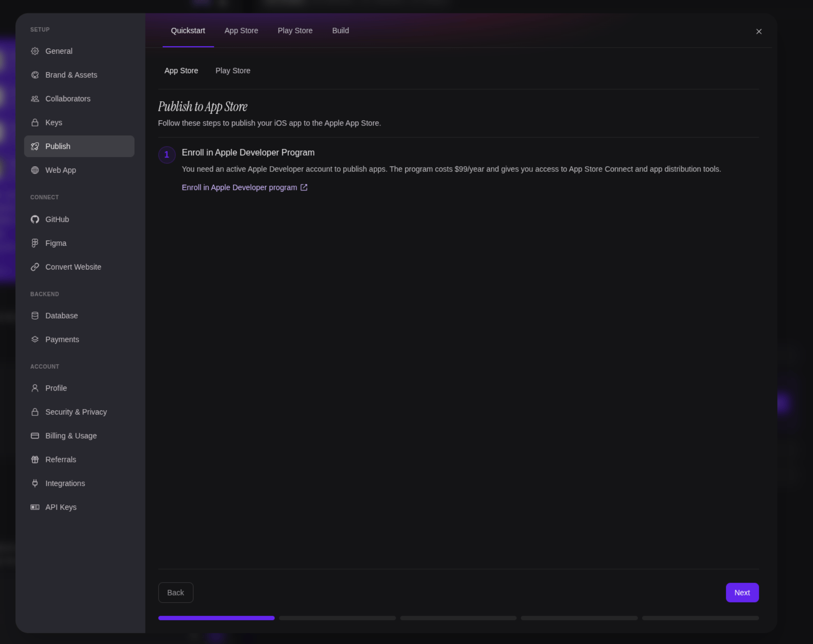Click the API Keys icon
The height and width of the screenshot is (644, 813).
35,507
